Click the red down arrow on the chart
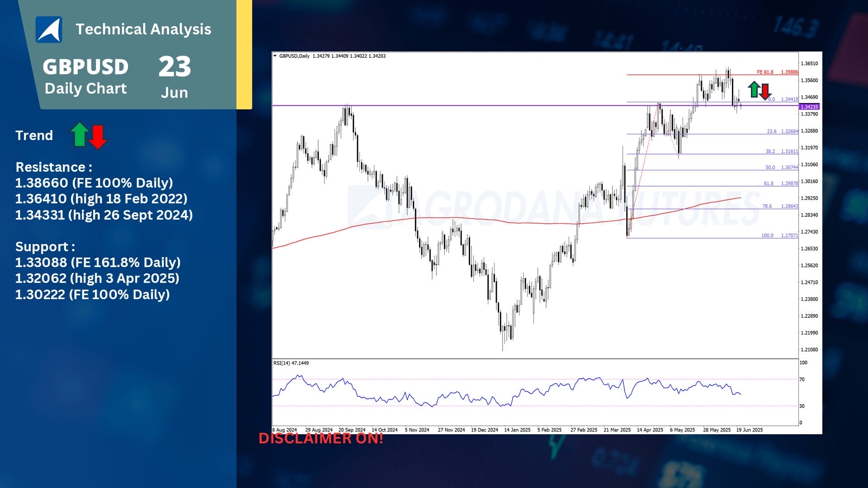Image resolution: width=868 pixels, height=488 pixels. pyautogui.click(x=764, y=93)
